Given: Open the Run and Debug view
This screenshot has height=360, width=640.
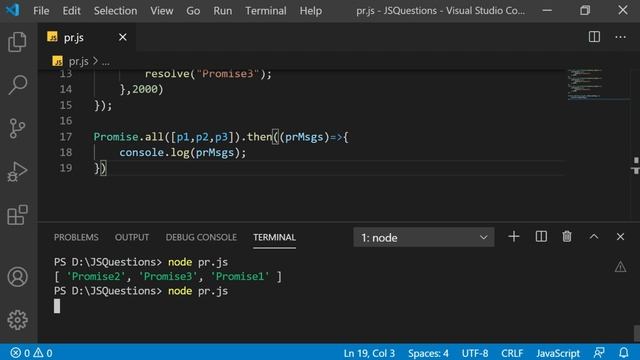Looking at the screenshot, I should [17, 171].
